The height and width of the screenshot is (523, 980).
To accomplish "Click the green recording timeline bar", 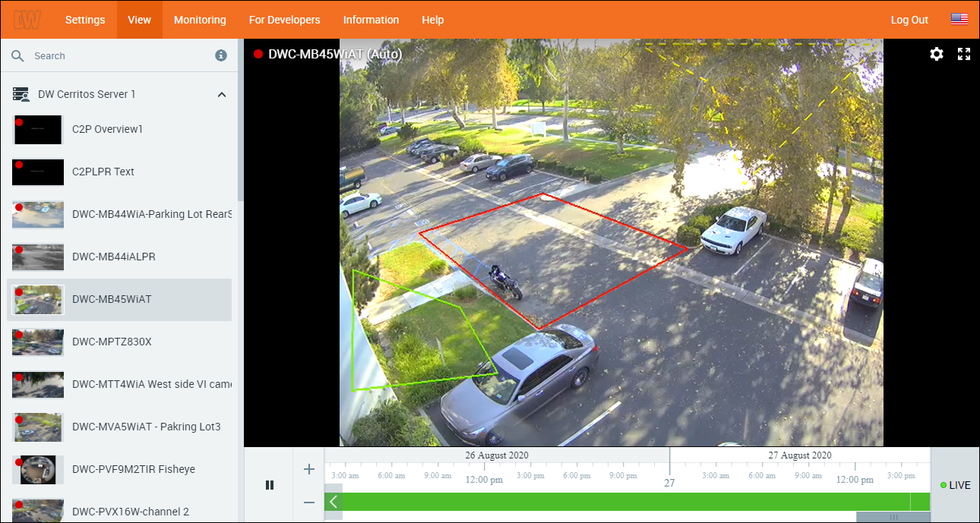I will pyautogui.click(x=623, y=502).
